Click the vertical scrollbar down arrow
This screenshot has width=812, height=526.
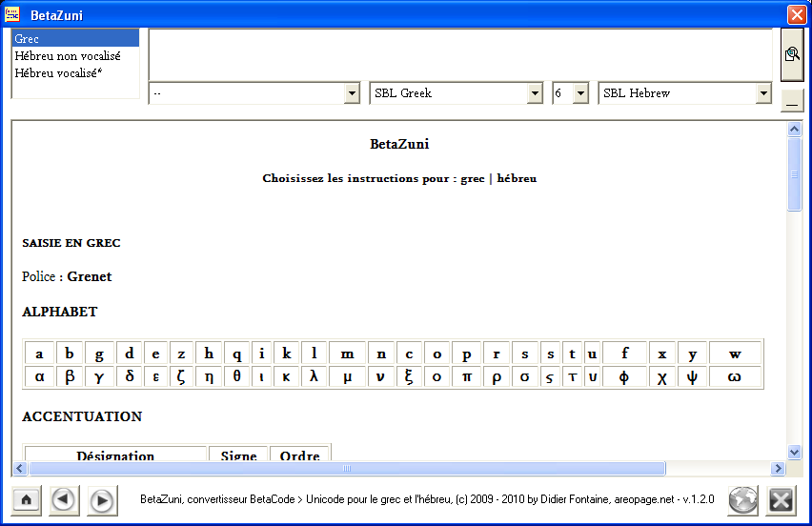coord(795,452)
